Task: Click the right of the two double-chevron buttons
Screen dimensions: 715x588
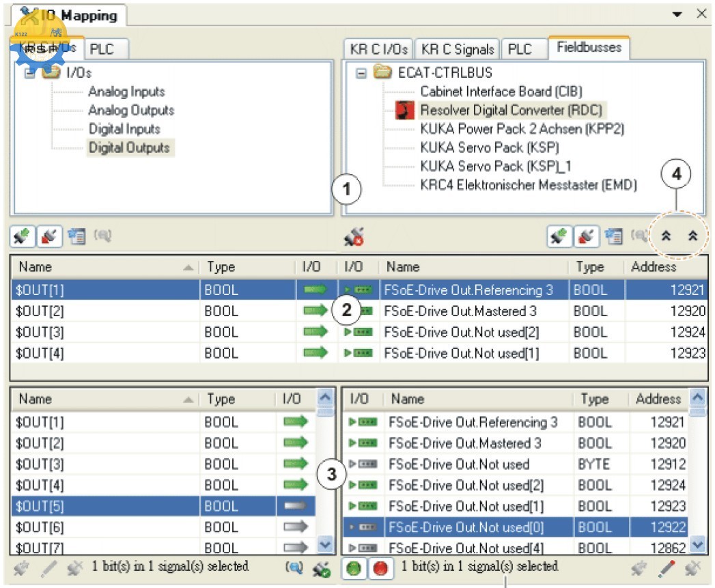Action: (692, 236)
